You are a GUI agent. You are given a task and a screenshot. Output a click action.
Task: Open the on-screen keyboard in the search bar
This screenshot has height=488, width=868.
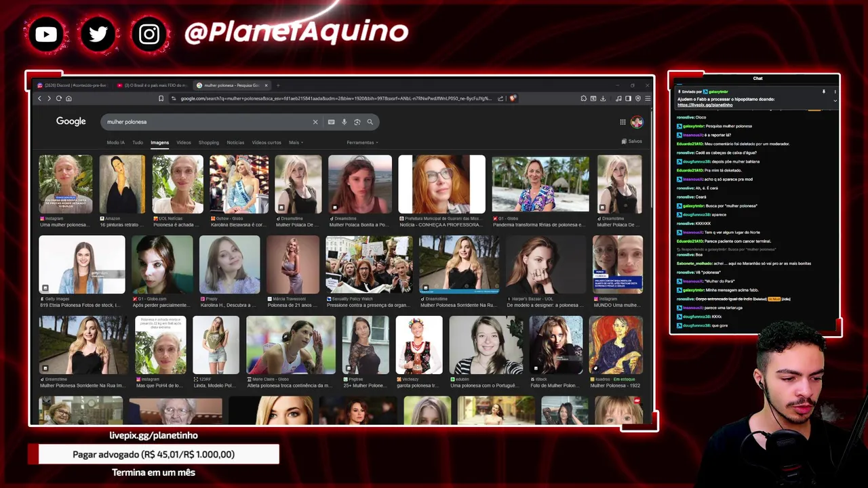[x=331, y=122]
